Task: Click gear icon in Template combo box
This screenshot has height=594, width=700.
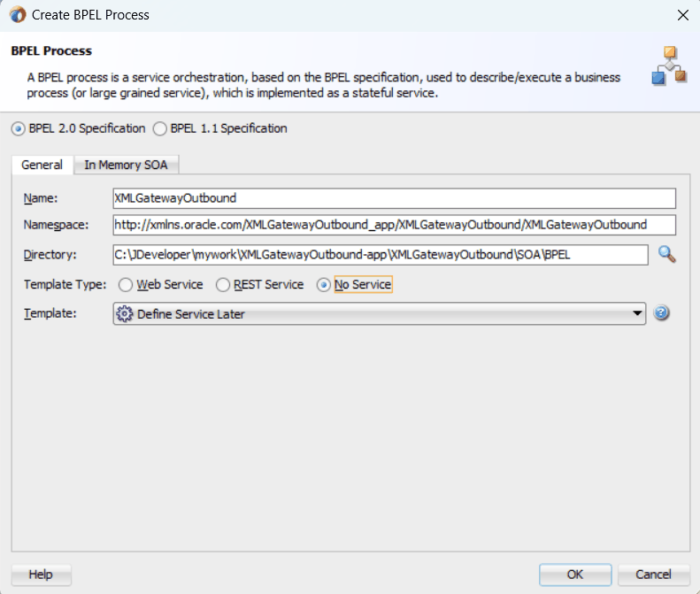Action: 124,314
